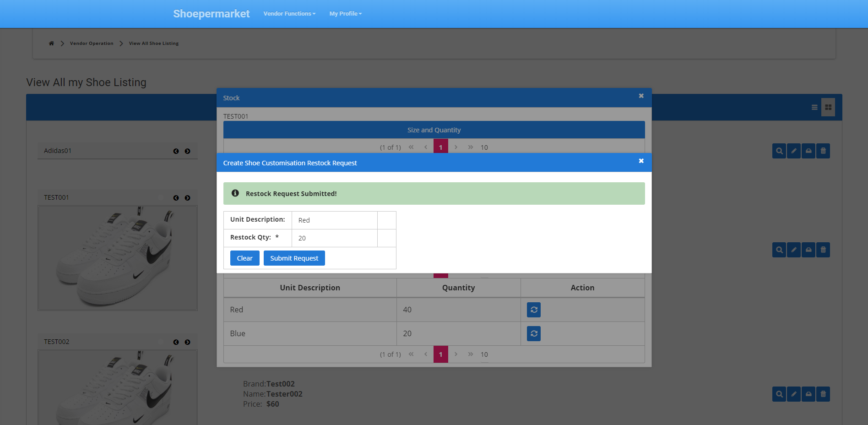The width and height of the screenshot is (868, 425).
Task: Go to previous page in bottom paginator
Action: pos(426,354)
